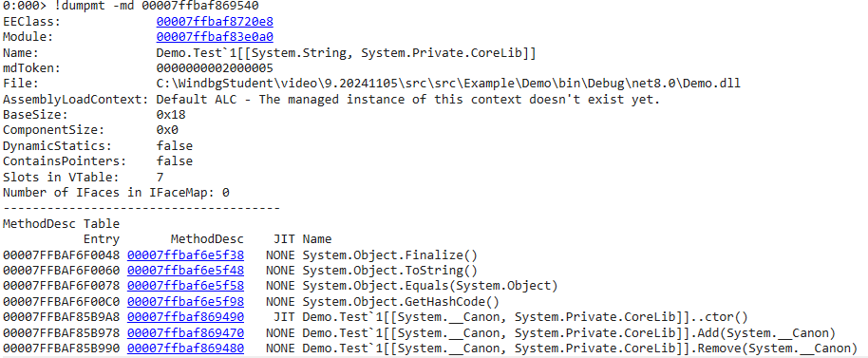Viewport: 868px width, 358px height.
Task: Click the mdToken value 0000000002000005
Action: coord(215,68)
